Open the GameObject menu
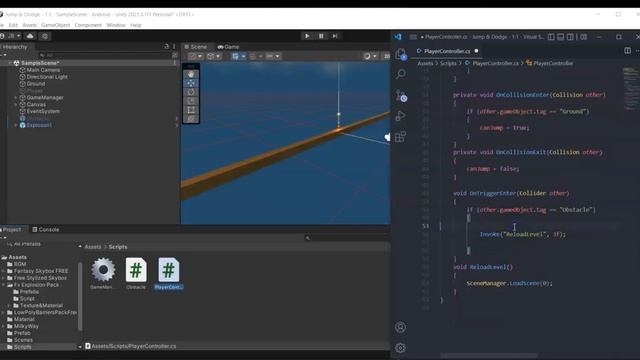This screenshot has height=360, width=640. point(56,25)
